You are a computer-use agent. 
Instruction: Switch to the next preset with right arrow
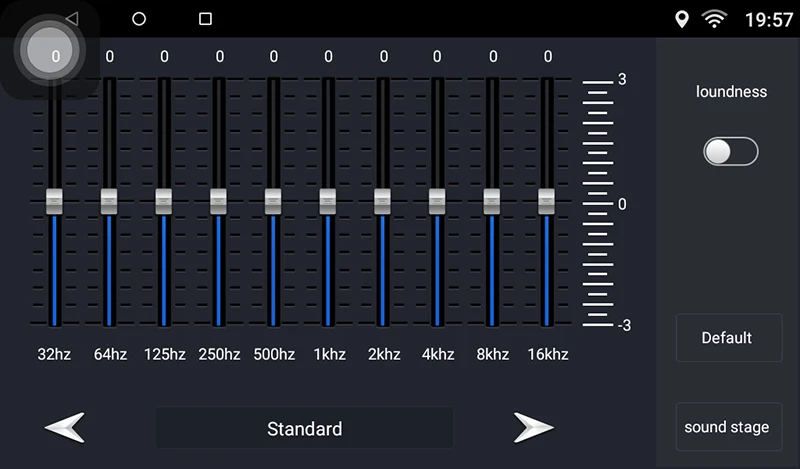pos(534,427)
